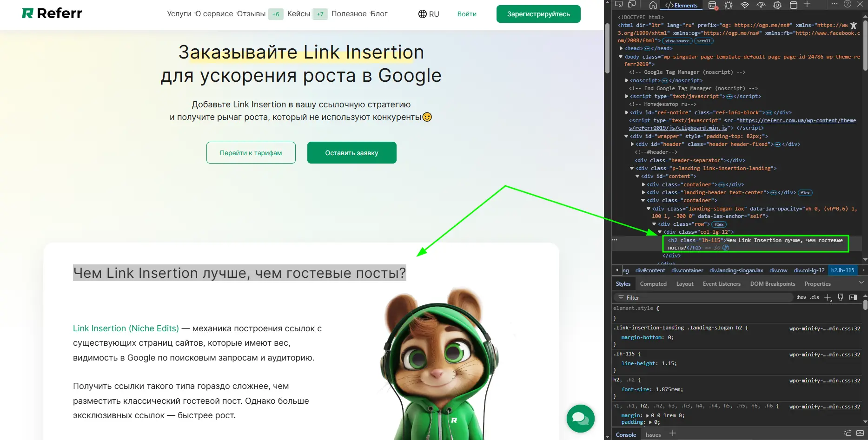This screenshot has height=440, width=868.
Task: Add a new style rule with the plus icon
Action: pyautogui.click(x=828, y=297)
